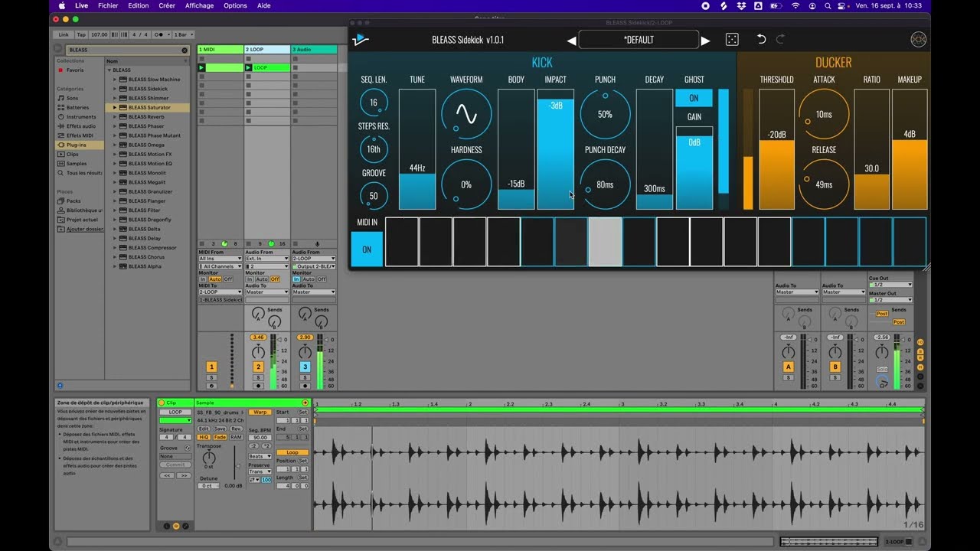Adjust the DECAY slider showing 300ms
980x551 pixels.
pos(655,149)
